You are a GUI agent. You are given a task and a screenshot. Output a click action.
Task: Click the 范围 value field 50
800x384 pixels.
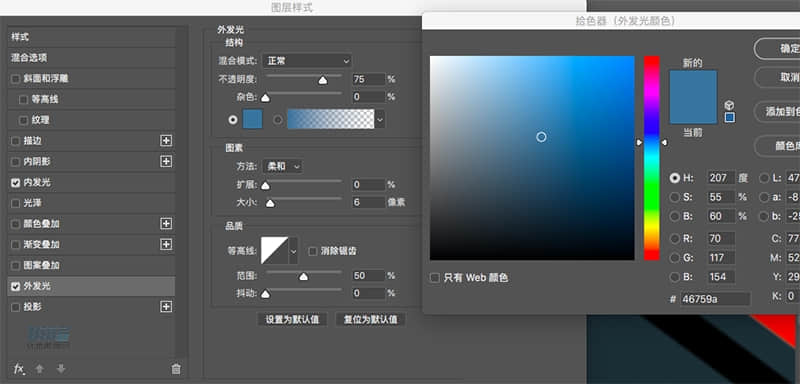pyautogui.click(x=368, y=275)
